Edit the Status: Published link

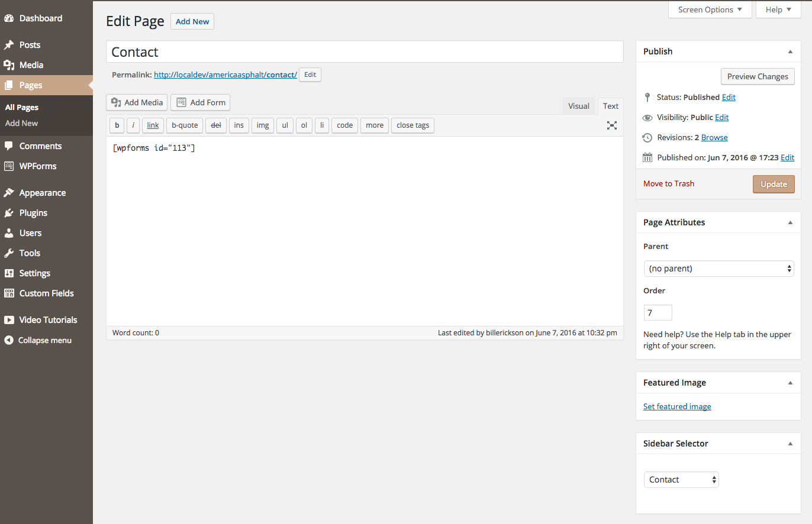(x=729, y=97)
